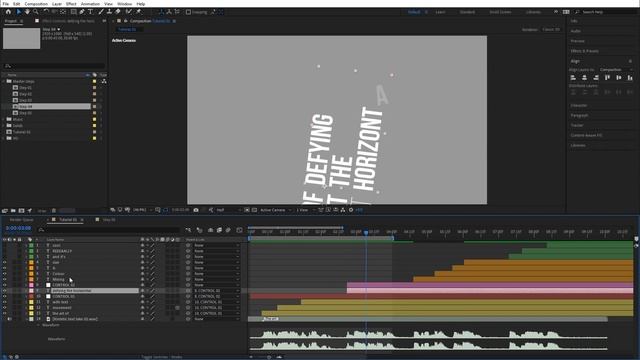Click the new folder icon in Project panel
640x360 pixels.
(13, 211)
